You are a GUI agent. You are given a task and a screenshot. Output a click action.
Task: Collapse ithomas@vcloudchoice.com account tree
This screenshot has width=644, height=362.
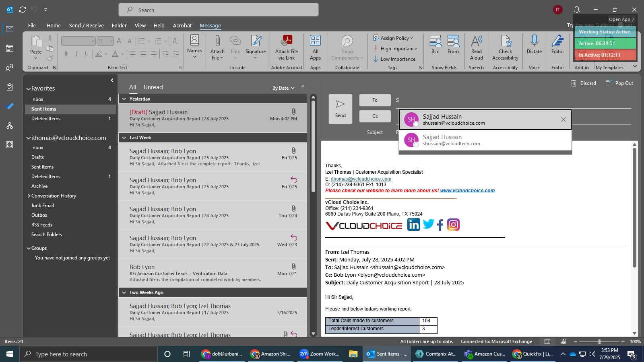pyautogui.click(x=29, y=138)
